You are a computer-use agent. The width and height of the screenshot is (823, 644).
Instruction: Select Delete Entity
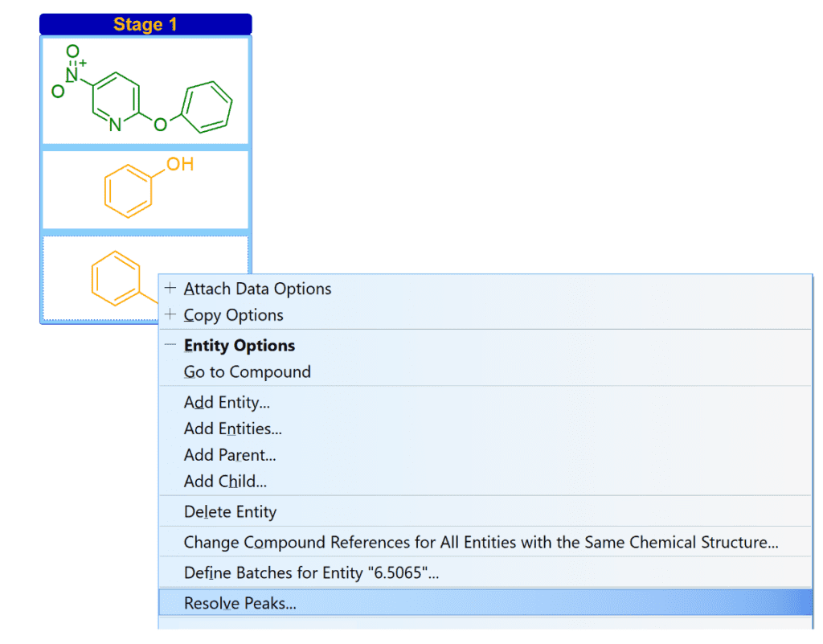coord(230,511)
